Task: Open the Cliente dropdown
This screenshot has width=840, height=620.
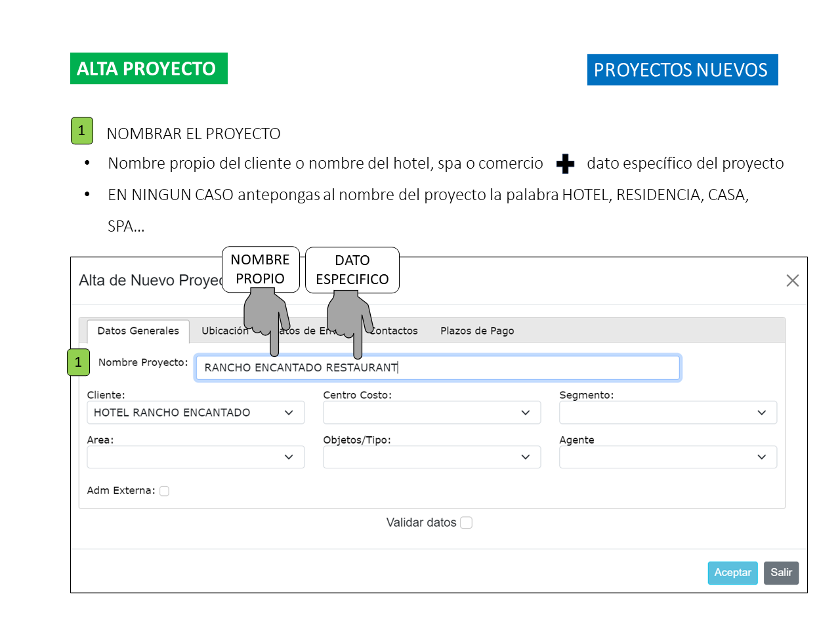Action: pos(196,413)
